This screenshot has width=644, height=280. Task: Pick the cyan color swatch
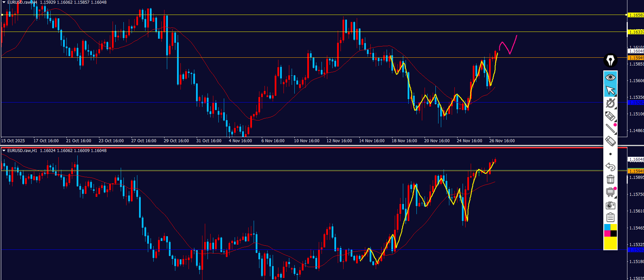click(607, 227)
